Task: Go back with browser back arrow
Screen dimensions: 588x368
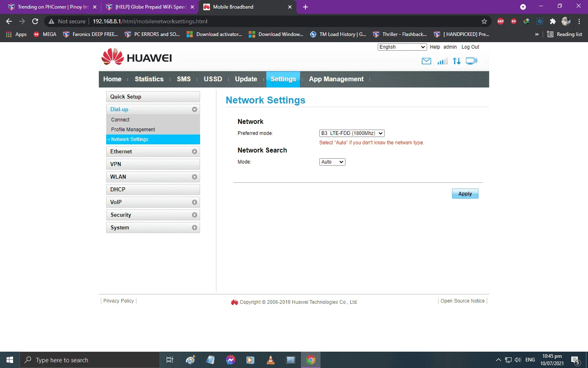Action: [x=9, y=21]
